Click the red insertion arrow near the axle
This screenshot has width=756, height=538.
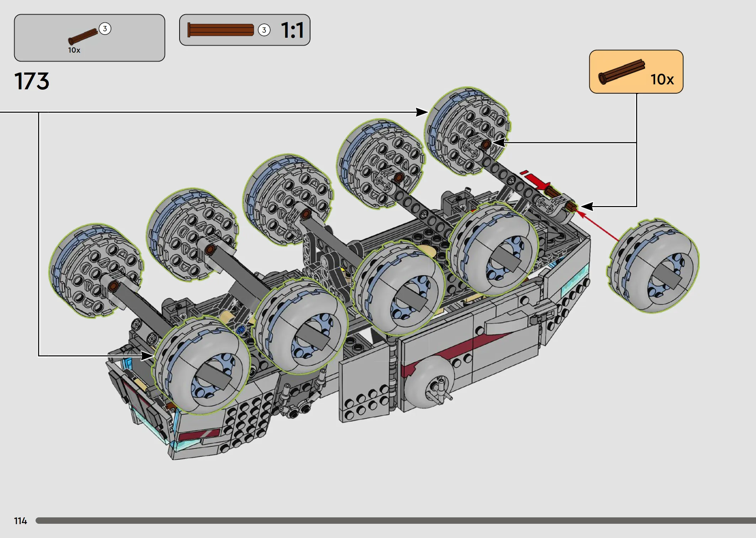pos(536,180)
